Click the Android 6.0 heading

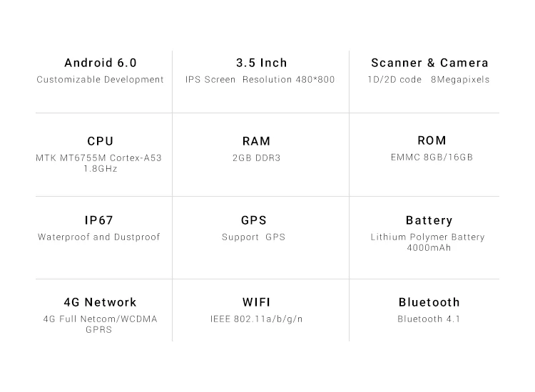tap(101, 63)
